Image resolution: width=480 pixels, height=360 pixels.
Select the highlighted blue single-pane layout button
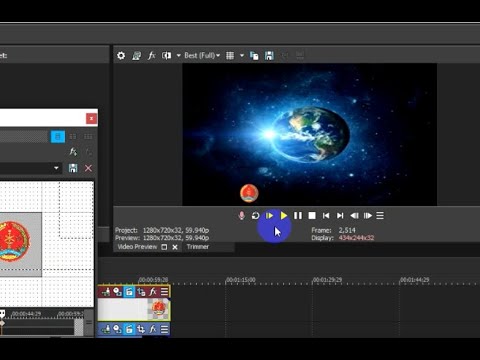58,137
